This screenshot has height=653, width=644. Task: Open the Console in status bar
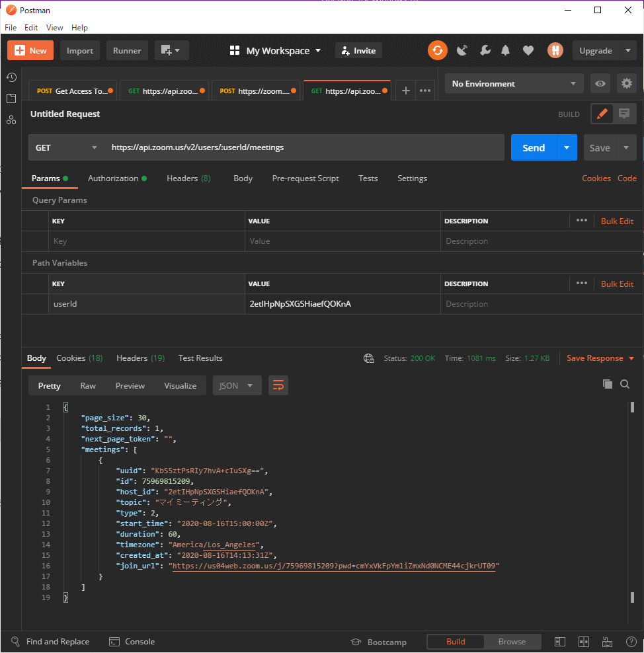[x=132, y=642]
